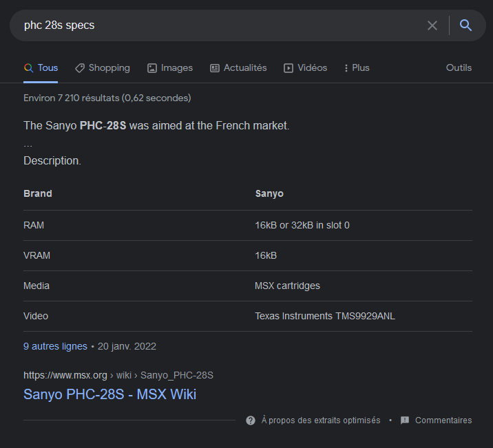The image size is (493, 448).
Task: Click the Commentaires feedback link
Action: [x=443, y=420]
